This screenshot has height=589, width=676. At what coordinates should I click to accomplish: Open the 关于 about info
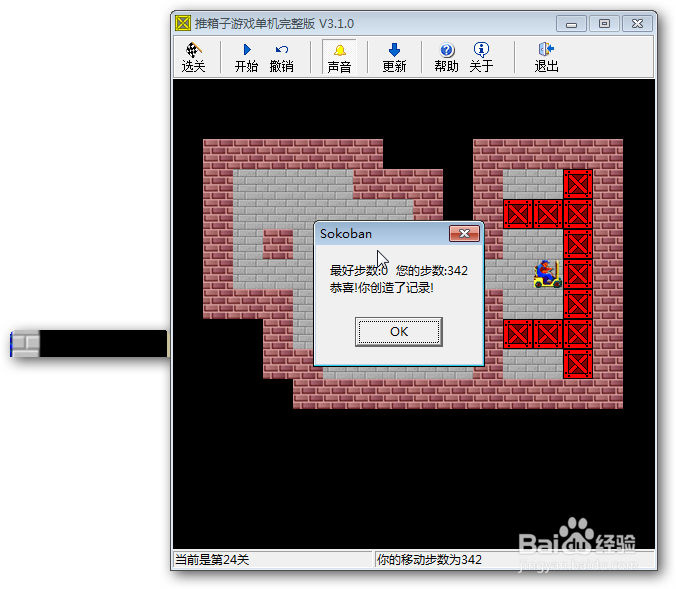pos(481,57)
